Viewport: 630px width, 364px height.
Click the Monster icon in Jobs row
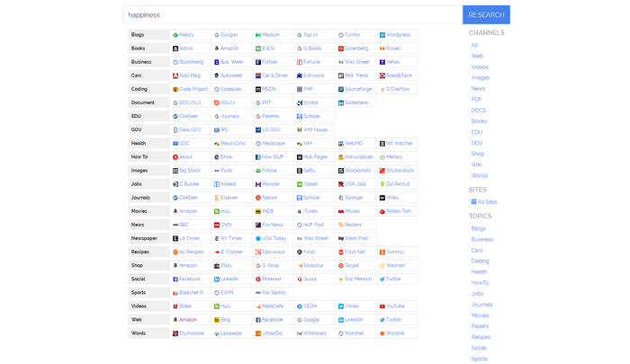[x=258, y=184]
